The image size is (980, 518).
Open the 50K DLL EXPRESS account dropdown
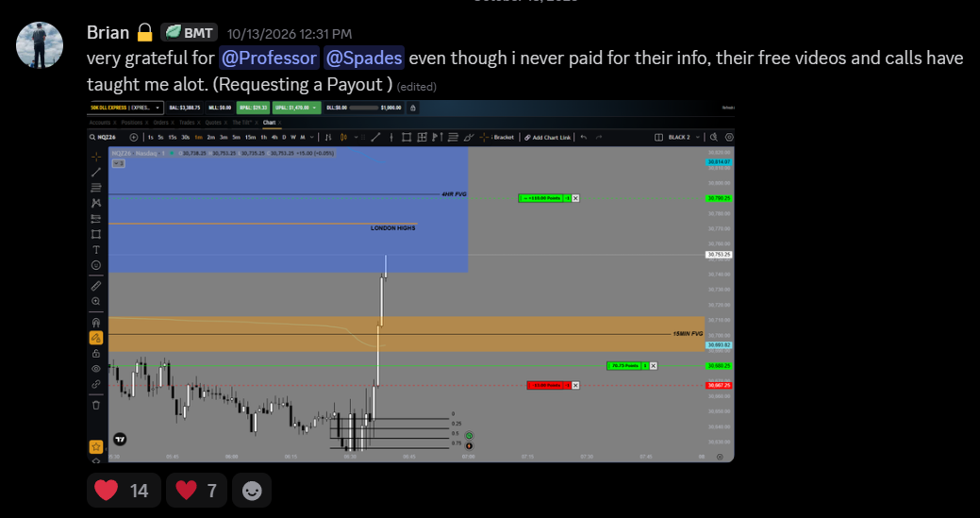coord(125,108)
